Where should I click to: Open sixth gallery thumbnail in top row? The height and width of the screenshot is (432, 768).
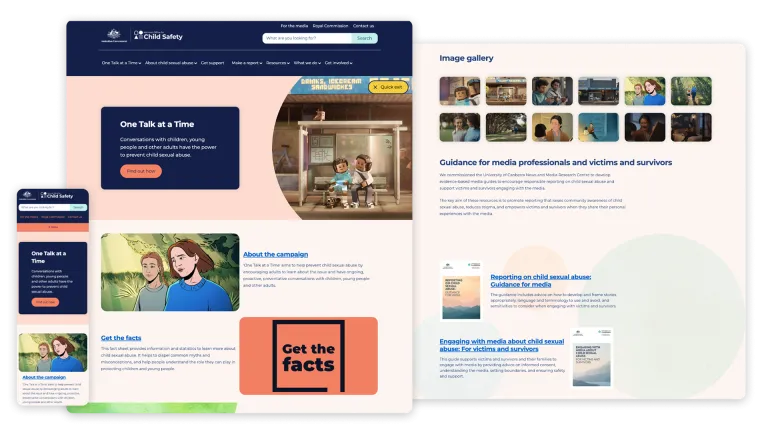pyautogui.click(x=691, y=91)
